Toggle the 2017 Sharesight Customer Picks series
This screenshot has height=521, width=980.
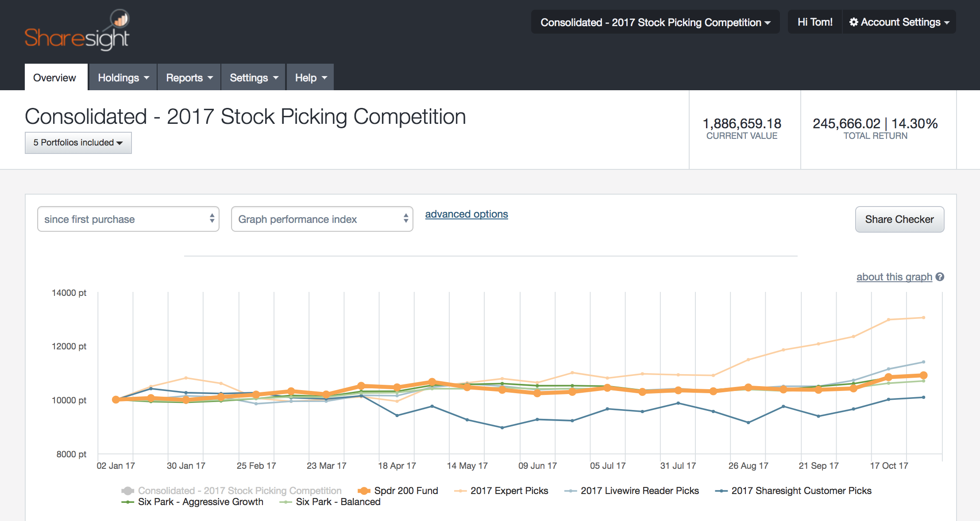721,490
